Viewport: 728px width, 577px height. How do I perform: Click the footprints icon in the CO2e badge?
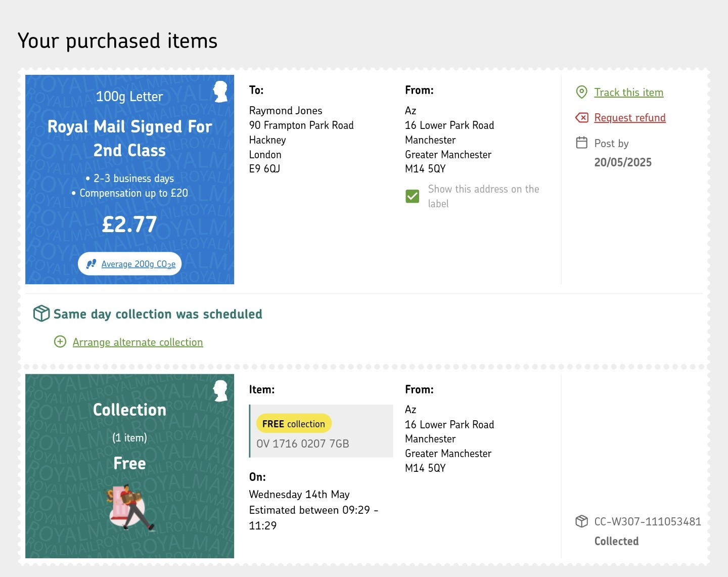coord(92,263)
